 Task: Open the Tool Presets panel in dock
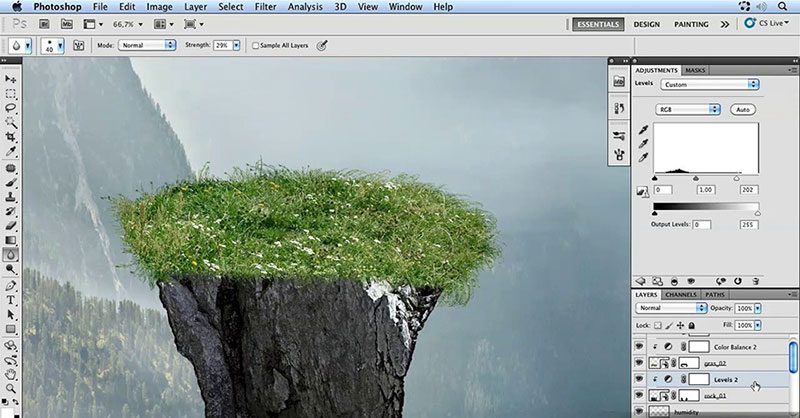pos(619,135)
